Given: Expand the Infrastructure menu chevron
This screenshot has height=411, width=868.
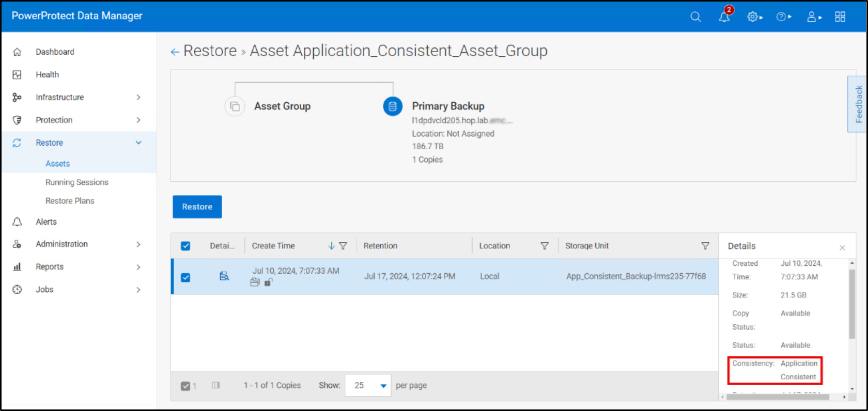Looking at the screenshot, I should 138,97.
